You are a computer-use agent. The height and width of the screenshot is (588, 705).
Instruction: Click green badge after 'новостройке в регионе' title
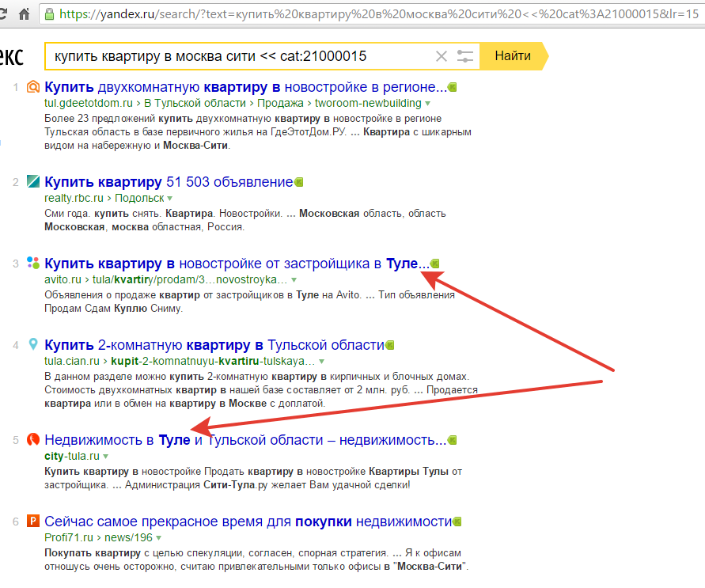[x=453, y=87]
